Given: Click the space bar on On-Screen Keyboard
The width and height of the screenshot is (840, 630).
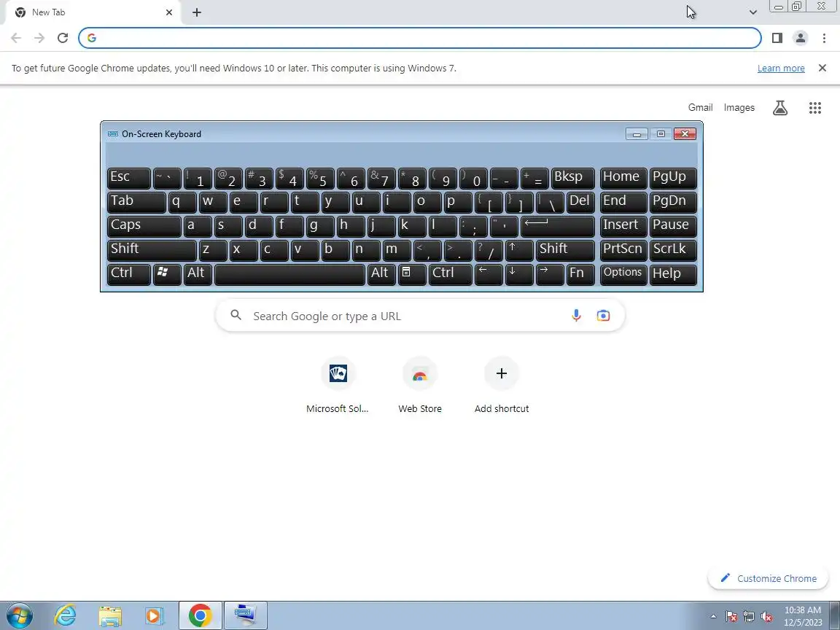Looking at the screenshot, I should 289,274.
